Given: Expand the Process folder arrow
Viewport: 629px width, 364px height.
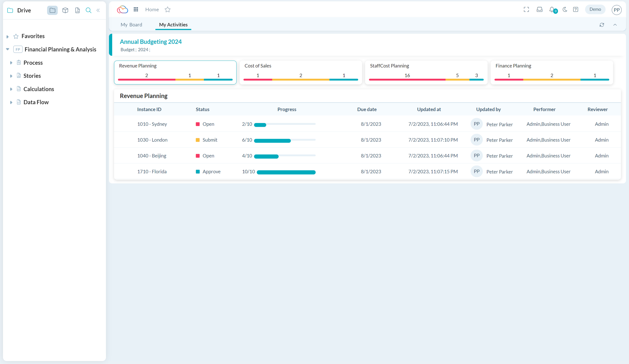Looking at the screenshot, I should 11,63.
